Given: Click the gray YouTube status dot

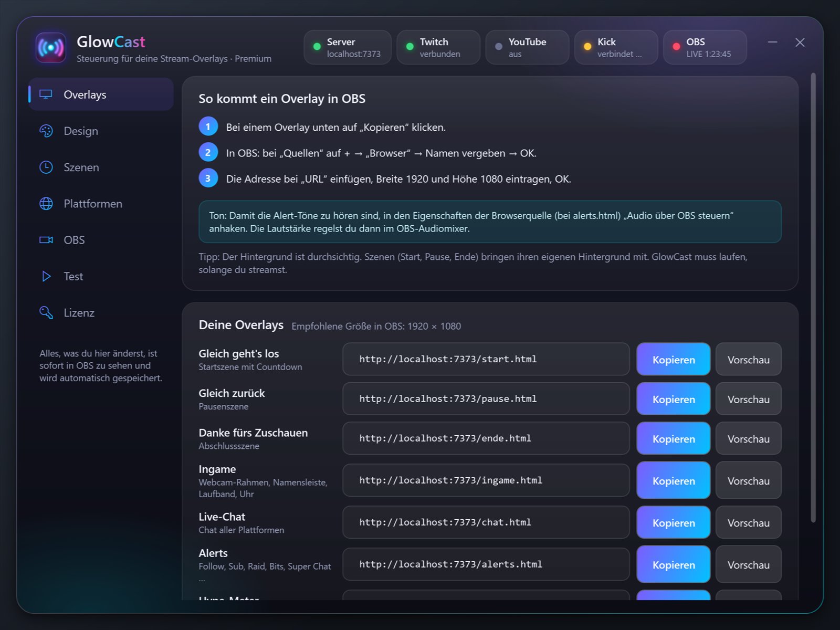Looking at the screenshot, I should click(498, 47).
